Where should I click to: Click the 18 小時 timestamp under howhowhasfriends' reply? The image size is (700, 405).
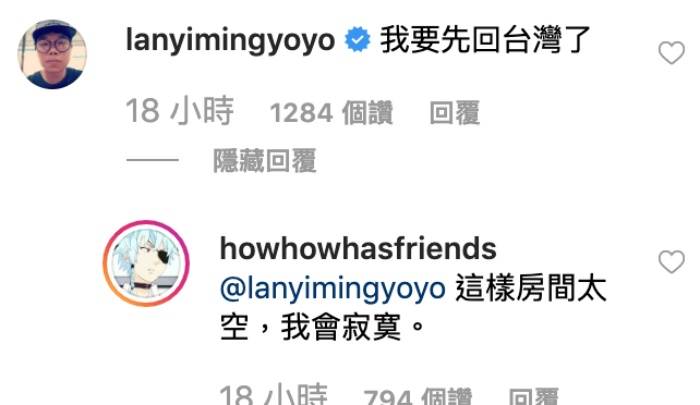273,395
